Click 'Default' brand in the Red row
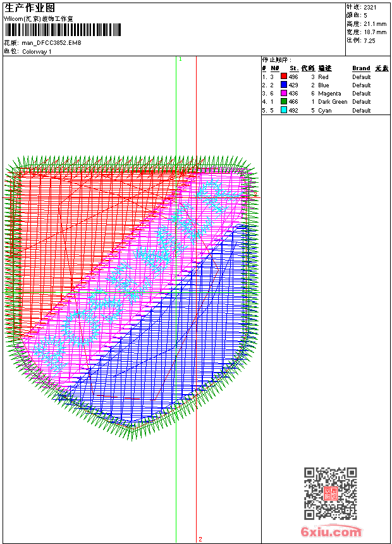Viewport: 392px width, 544px height. pos(362,77)
